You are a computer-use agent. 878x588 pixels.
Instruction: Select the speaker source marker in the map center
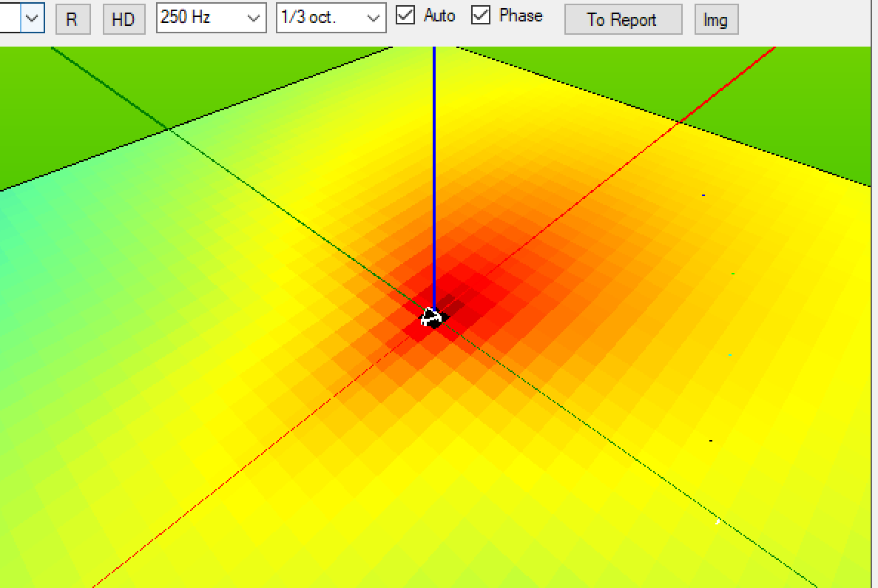tap(433, 318)
